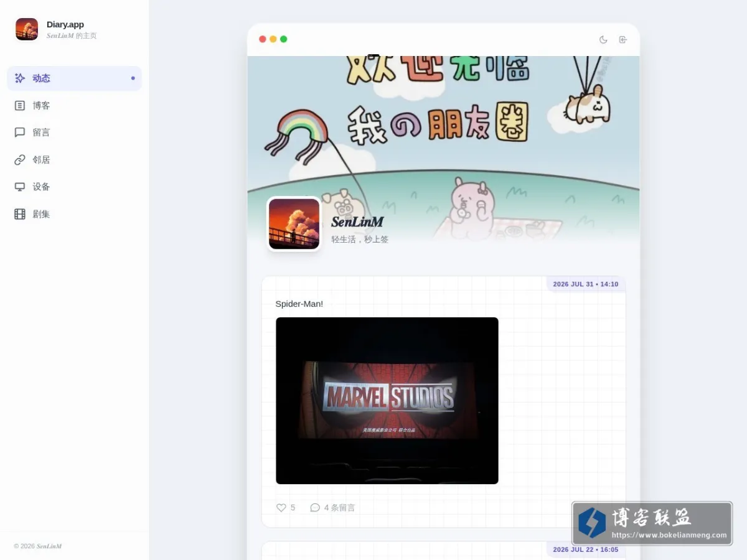Viewport: 747px width, 560px height.
Task: Click the 2026 JUL 22 • 16:05 date badge
Action: pyautogui.click(x=586, y=549)
